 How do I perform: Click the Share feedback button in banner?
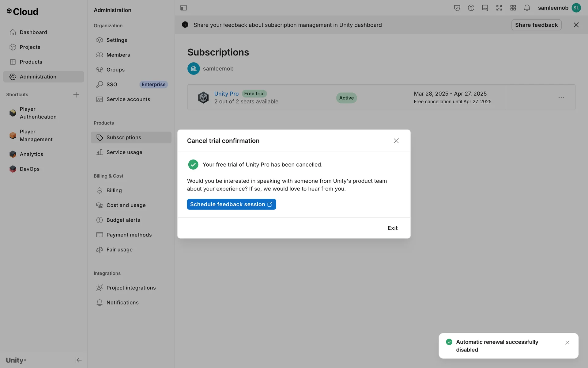click(x=536, y=25)
